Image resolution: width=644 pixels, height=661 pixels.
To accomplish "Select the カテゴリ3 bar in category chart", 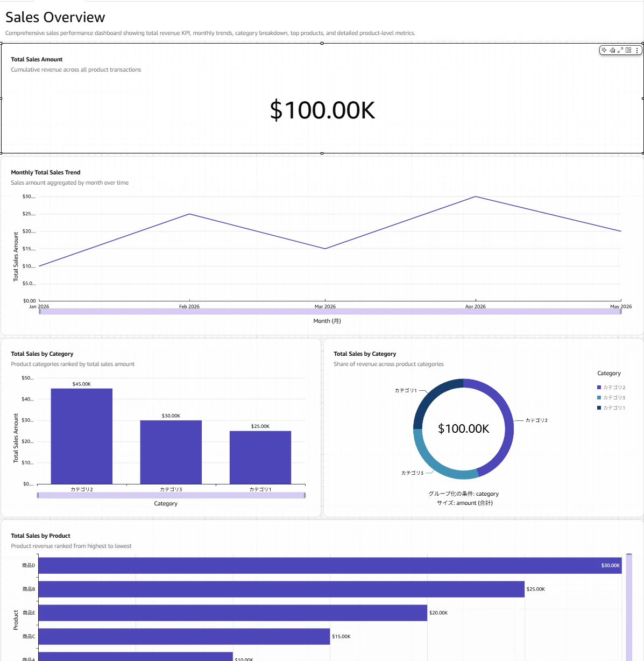I will click(171, 452).
